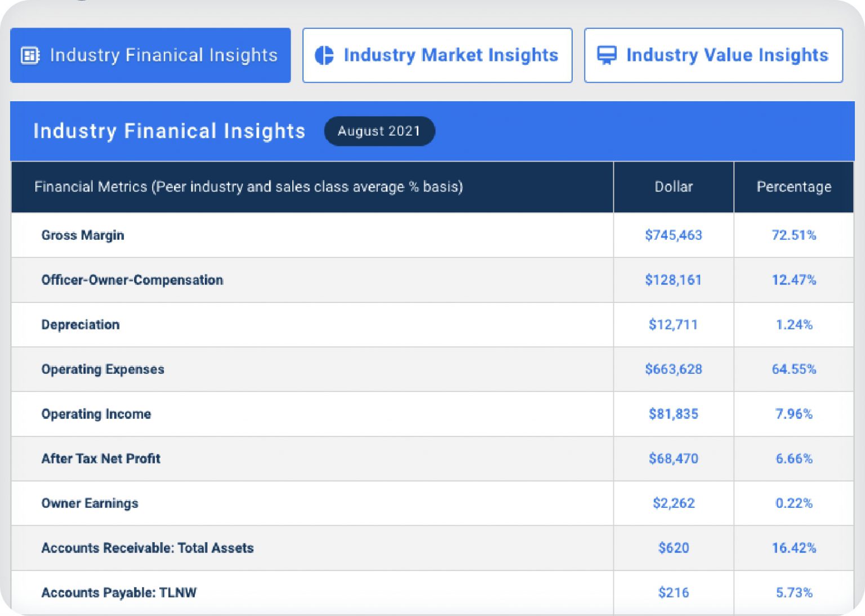Open the Industry Market Insights view
The image size is (865, 616).
(438, 55)
